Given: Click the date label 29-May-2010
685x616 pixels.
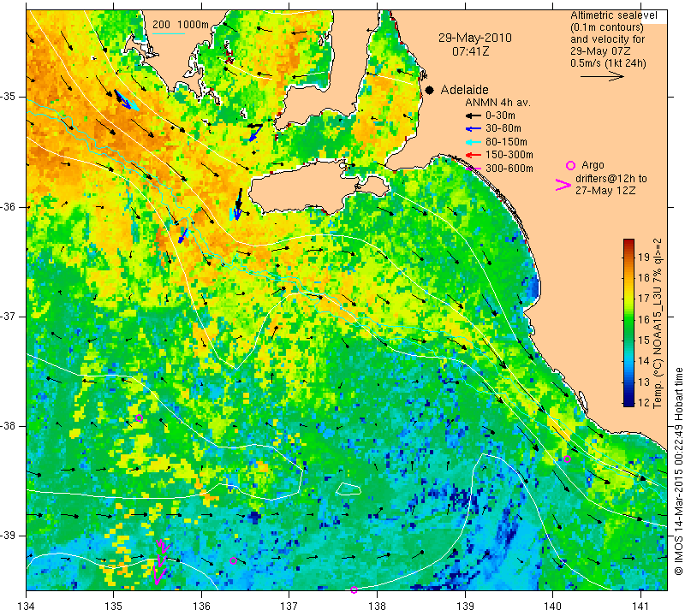Looking at the screenshot, I should click(475, 38).
